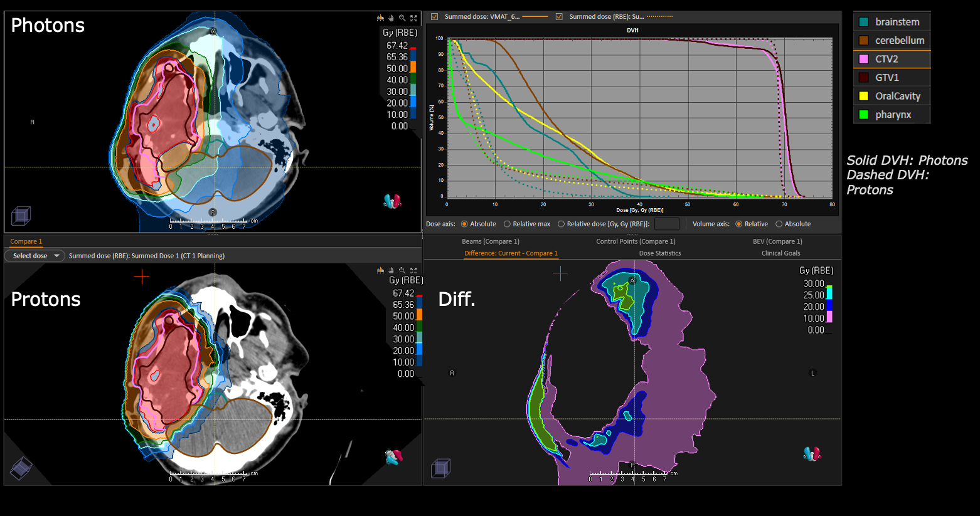
Task: Click the patient orientation figure in Photons view
Action: click(392, 201)
